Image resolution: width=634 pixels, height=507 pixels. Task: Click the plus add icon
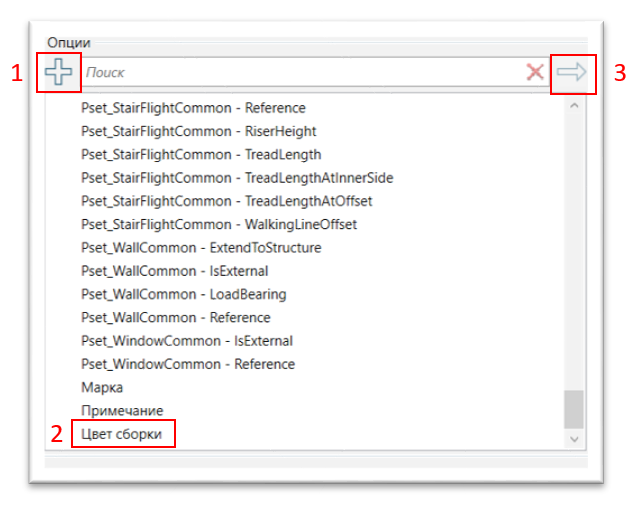[59, 72]
